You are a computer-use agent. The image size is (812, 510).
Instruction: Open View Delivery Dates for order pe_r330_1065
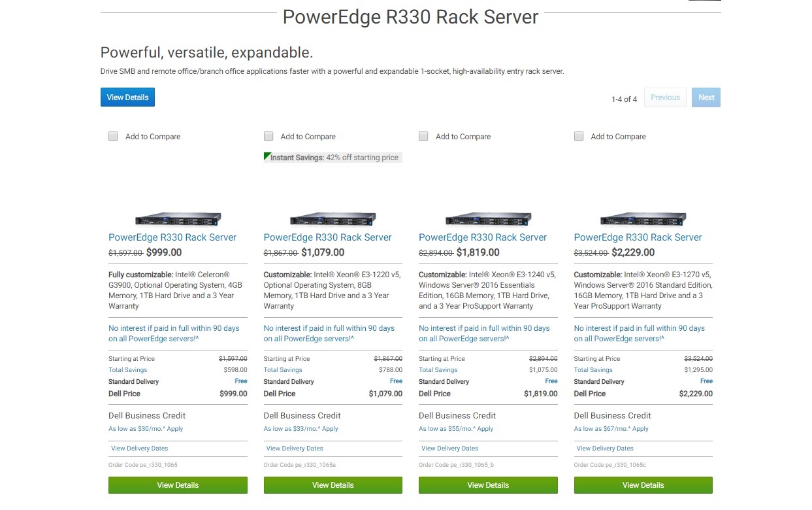(139, 449)
